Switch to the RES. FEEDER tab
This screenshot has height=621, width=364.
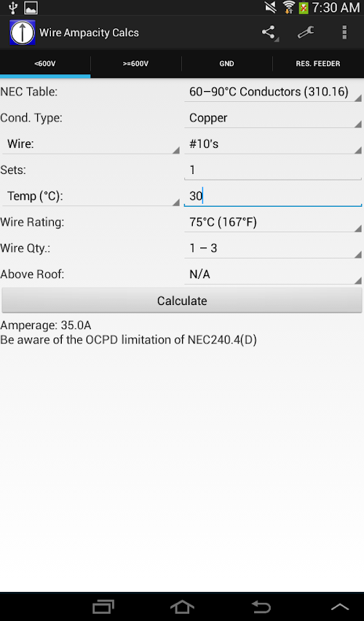pyautogui.click(x=318, y=63)
